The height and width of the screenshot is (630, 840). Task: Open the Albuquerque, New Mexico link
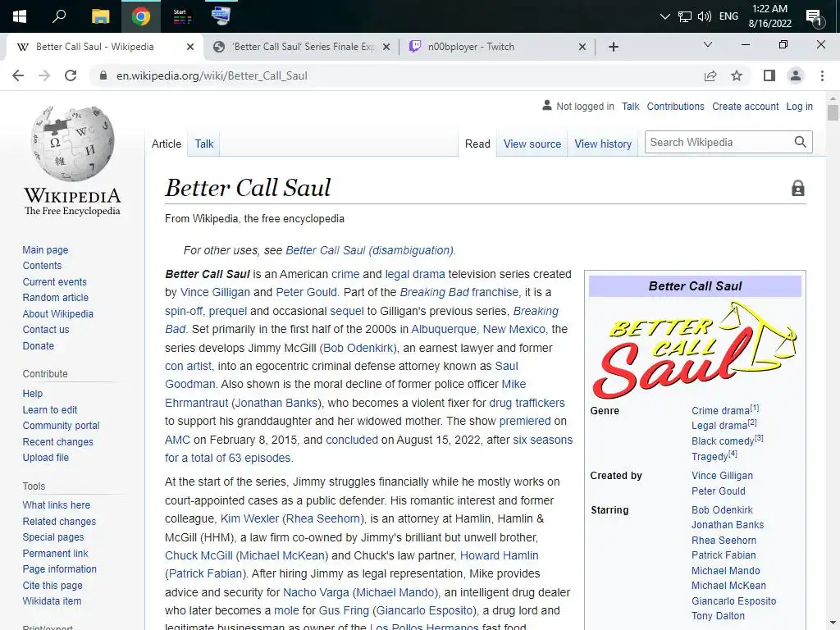[478, 329]
